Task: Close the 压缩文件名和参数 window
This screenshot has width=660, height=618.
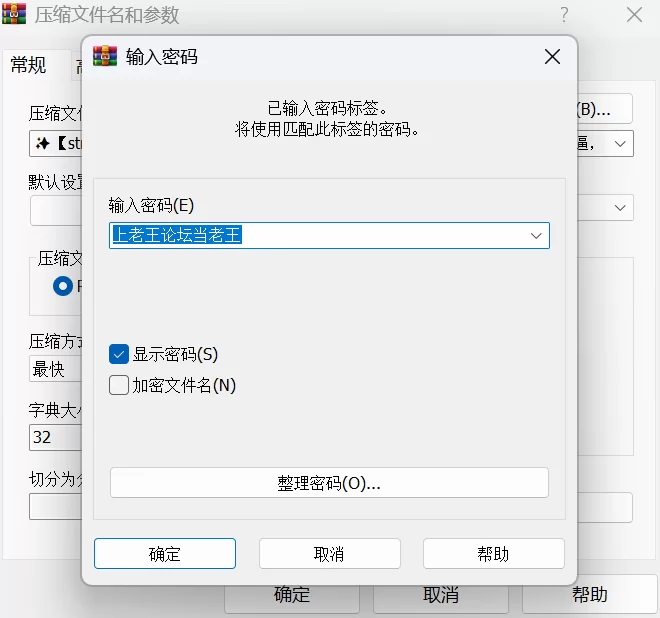Action: click(634, 15)
